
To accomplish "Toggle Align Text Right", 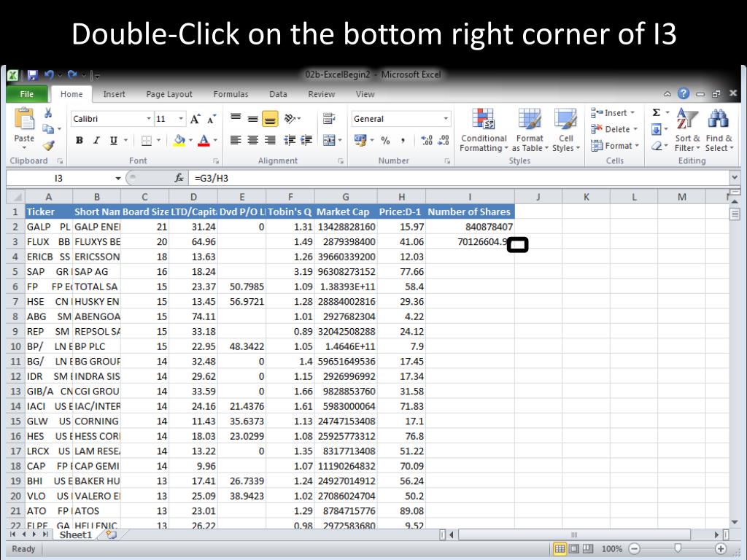I will point(270,140).
